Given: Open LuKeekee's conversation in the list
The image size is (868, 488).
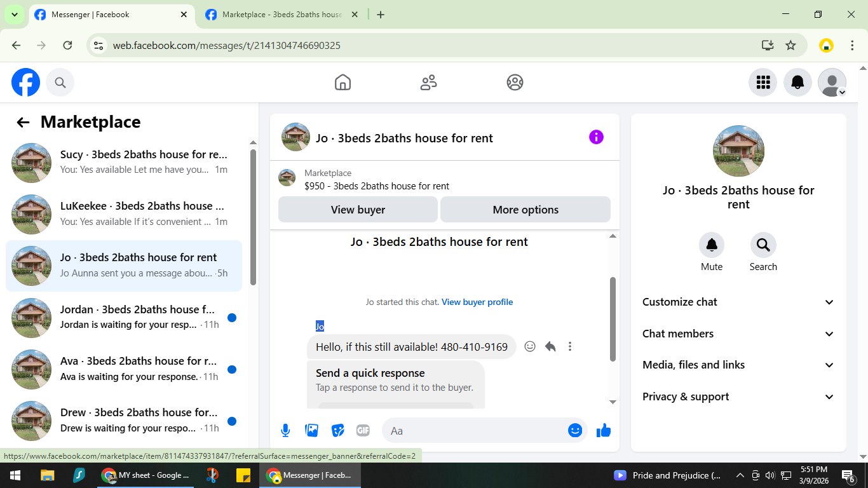Looking at the screenshot, I should click(124, 214).
